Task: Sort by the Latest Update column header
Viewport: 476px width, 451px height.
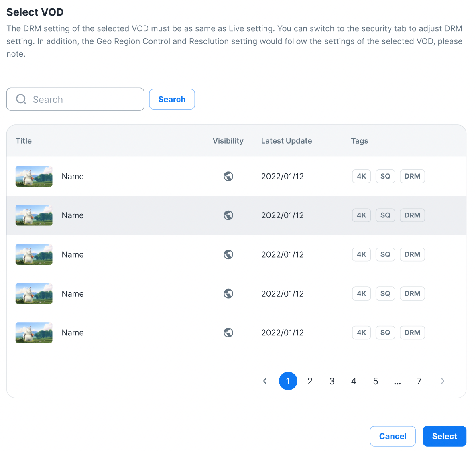Action: 286,141
